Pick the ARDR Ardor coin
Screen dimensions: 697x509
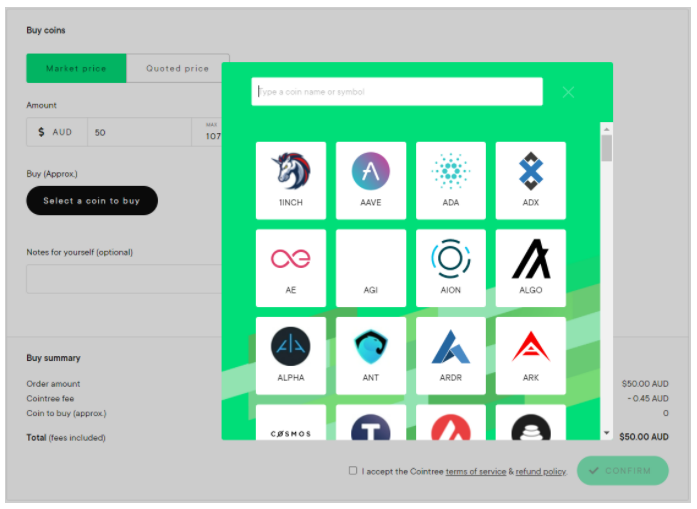point(451,356)
